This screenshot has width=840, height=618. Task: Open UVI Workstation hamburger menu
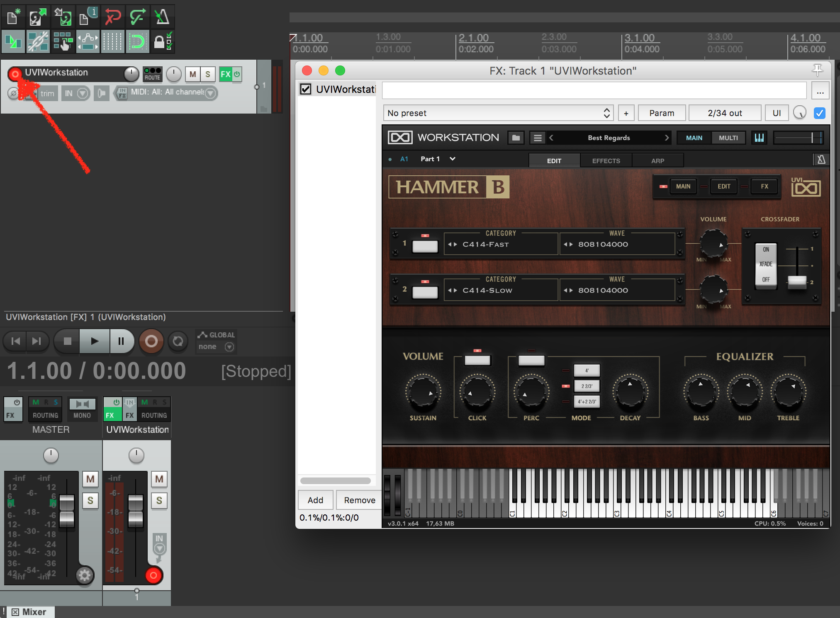point(538,138)
